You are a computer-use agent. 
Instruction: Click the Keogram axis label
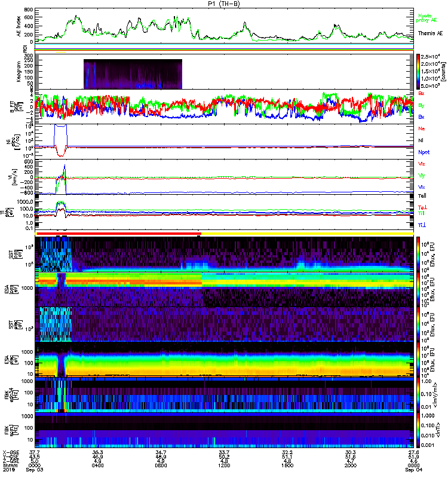pos(19,72)
